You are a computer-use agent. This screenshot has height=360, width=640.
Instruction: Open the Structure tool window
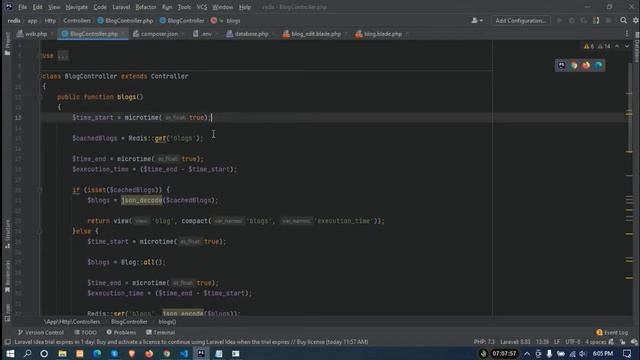pyautogui.click(x=7, y=234)
